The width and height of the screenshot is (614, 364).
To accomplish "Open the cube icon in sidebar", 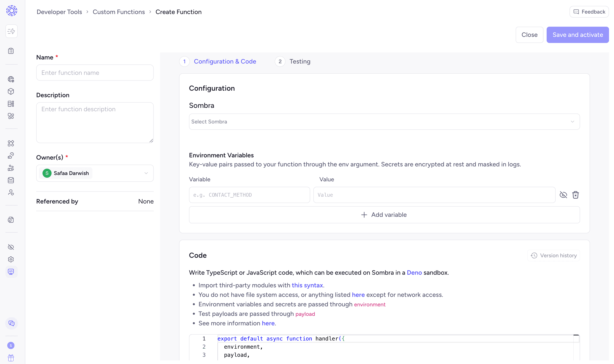I will [x=11, y=92].
